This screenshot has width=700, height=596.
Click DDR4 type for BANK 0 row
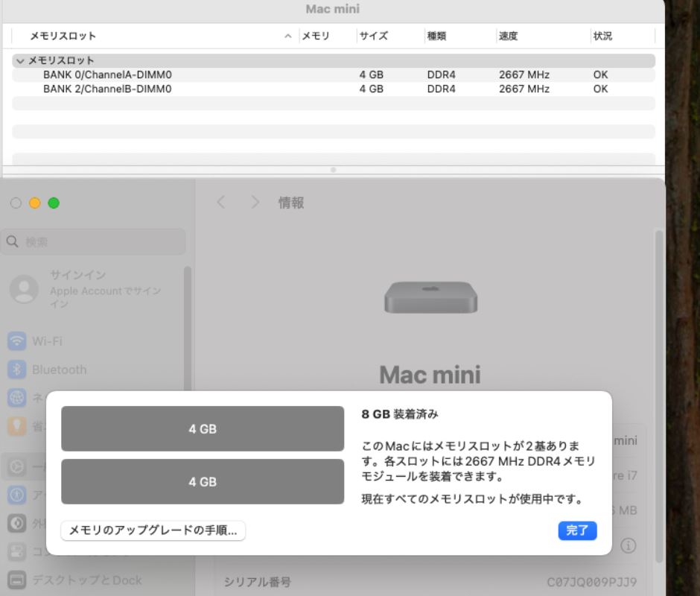pyautogui.click(x=441, y=74)
